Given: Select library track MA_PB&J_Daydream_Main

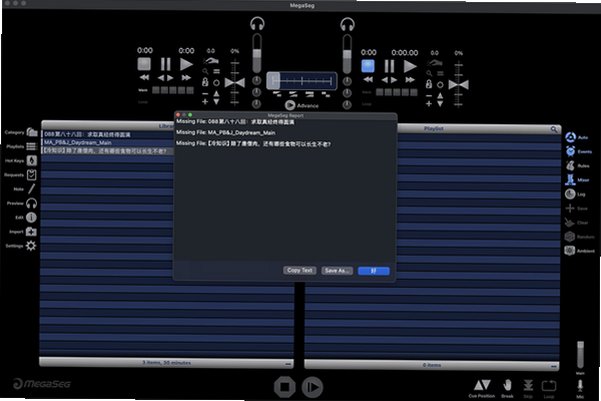Looking at the screenshot, I should pyautogui.click(x=107, y=143).
